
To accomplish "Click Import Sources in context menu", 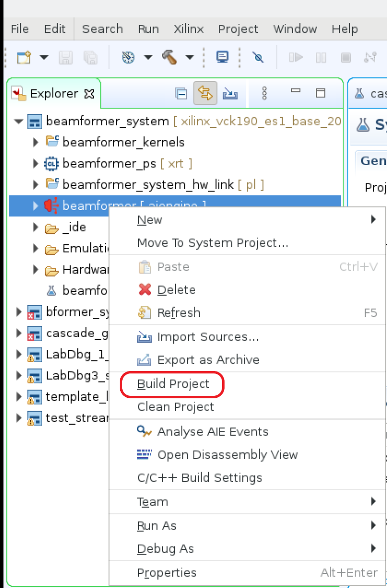I will [x=208, y=337].
